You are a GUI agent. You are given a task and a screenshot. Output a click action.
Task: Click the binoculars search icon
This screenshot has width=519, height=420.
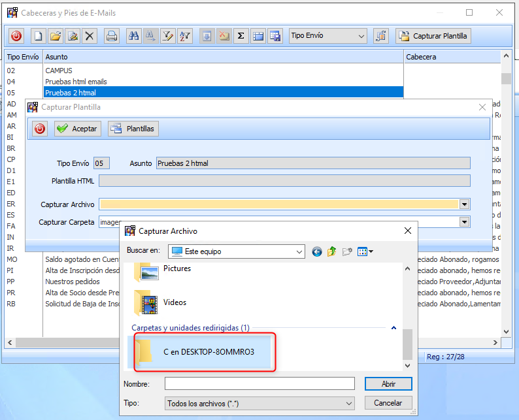133,36
